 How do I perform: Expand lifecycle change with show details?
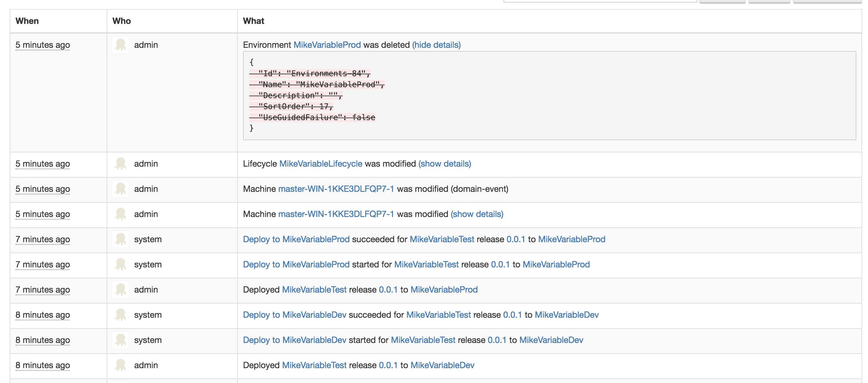444,164
